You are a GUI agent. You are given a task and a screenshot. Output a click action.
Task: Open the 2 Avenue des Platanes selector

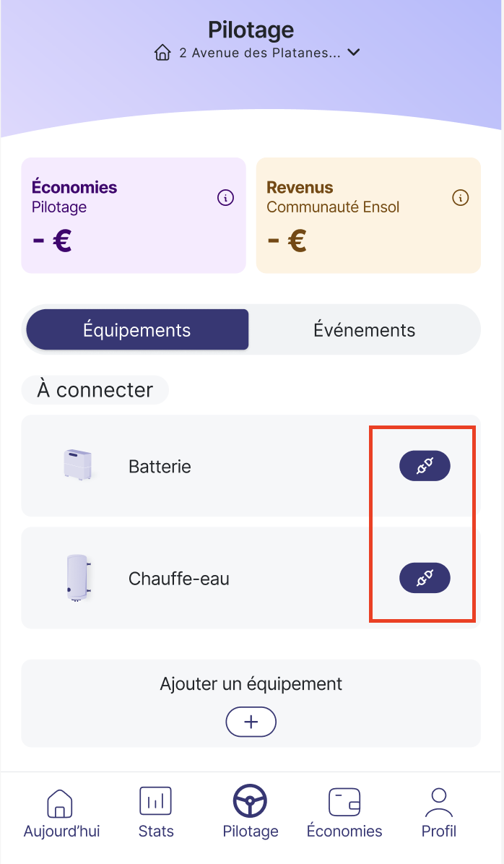tap(259, 53)
